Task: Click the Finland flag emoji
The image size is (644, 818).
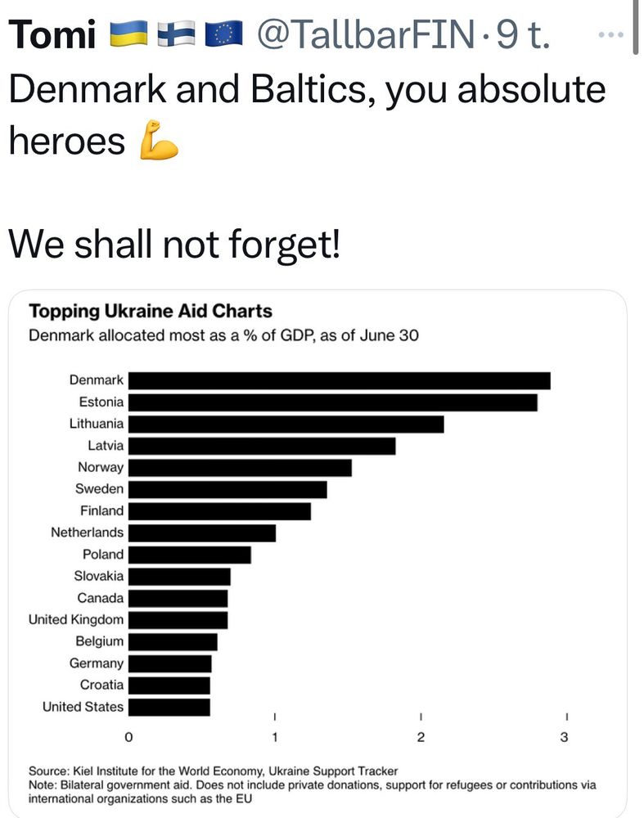Action: point(175,34)
